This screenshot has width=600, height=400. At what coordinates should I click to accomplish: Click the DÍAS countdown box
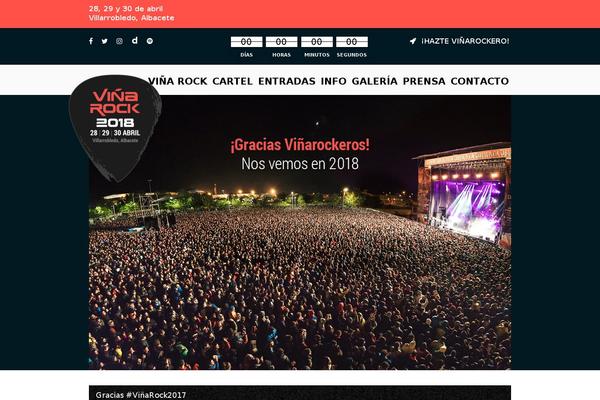(246, 42)
